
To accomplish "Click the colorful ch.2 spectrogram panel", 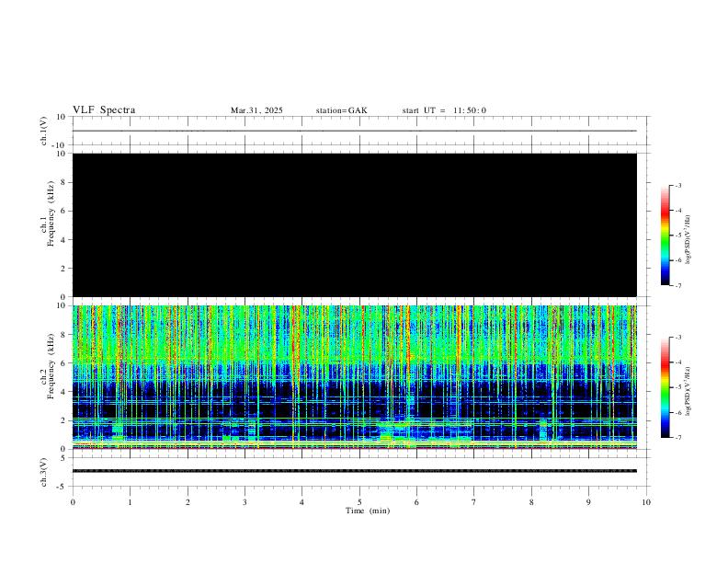I will [x=355, y=377].
